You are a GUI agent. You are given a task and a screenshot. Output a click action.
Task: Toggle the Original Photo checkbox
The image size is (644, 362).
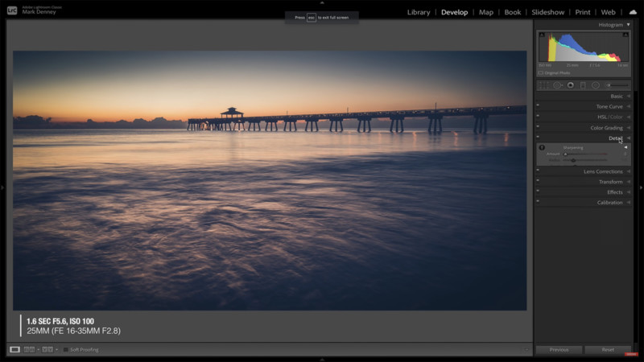pyautogui.click(x=541, y=72)
